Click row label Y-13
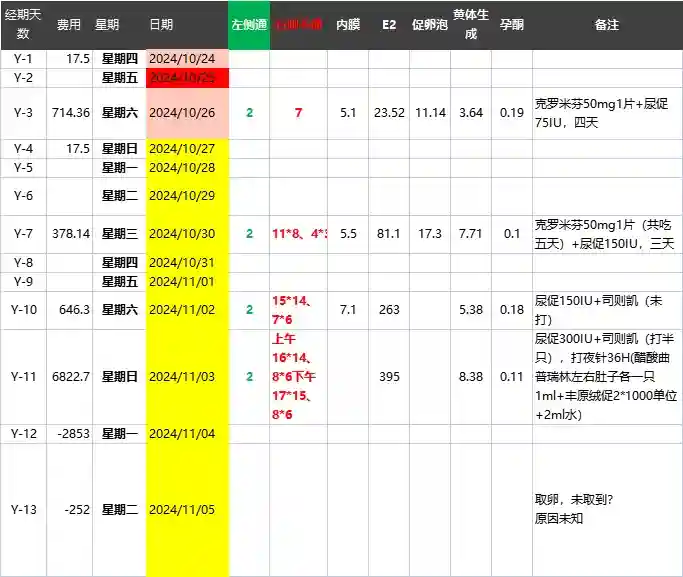This screenshot has width=683, height=577. point(22,510)
